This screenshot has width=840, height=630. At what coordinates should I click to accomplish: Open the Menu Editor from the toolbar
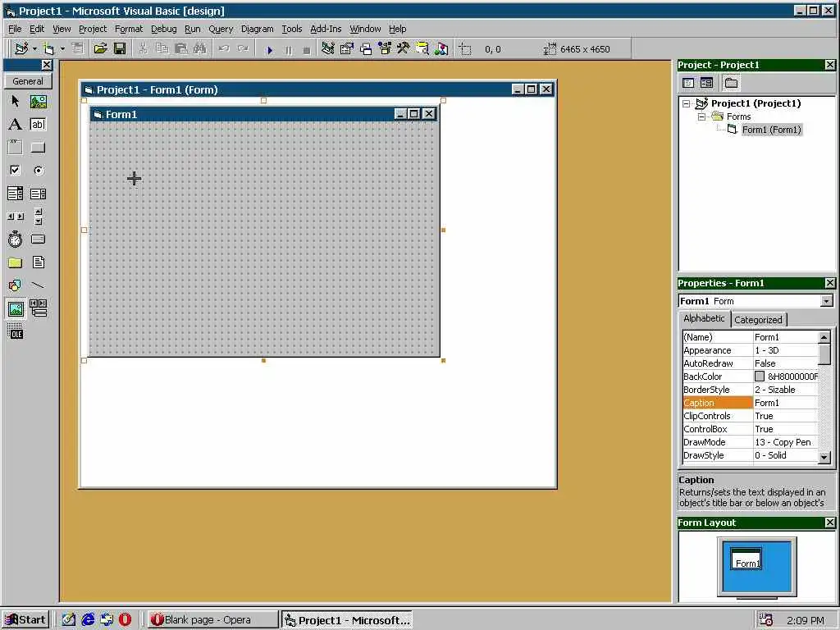(x=78, y=48)
